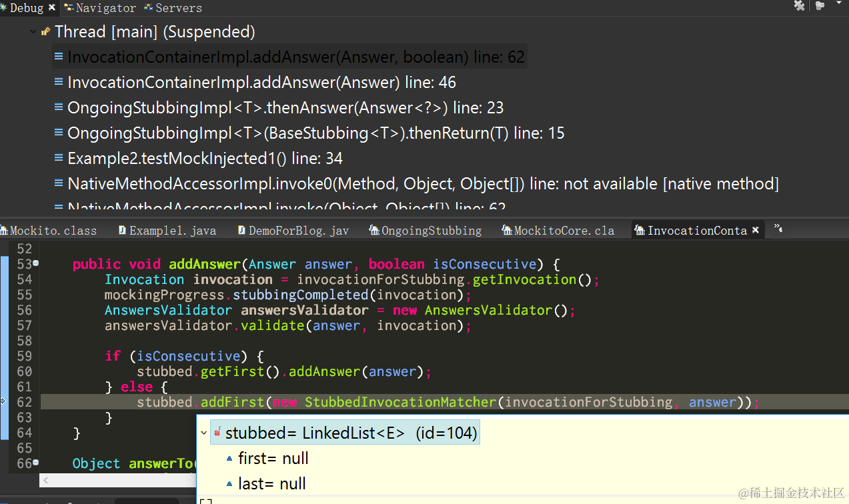Select stack frame addAnswer(Answer) line: 46
The image size is (849, 504).
(261, 83)
